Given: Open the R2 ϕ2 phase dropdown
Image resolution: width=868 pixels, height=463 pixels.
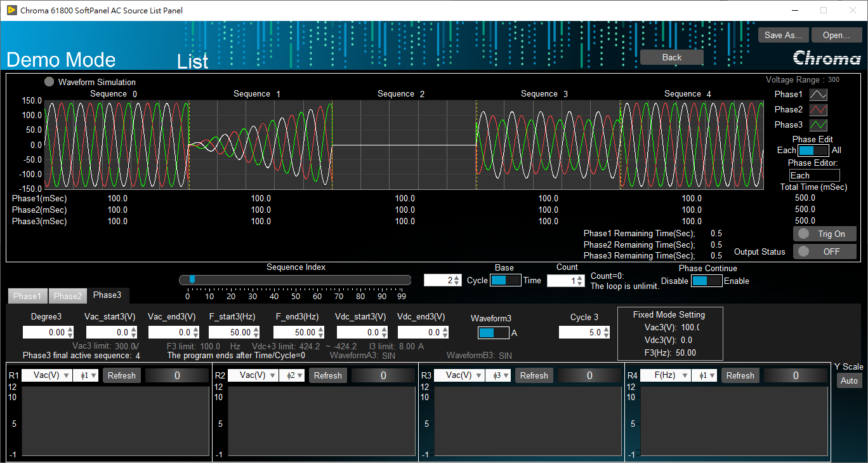Looking at the screenshot, I should click(x=292, y=375).
